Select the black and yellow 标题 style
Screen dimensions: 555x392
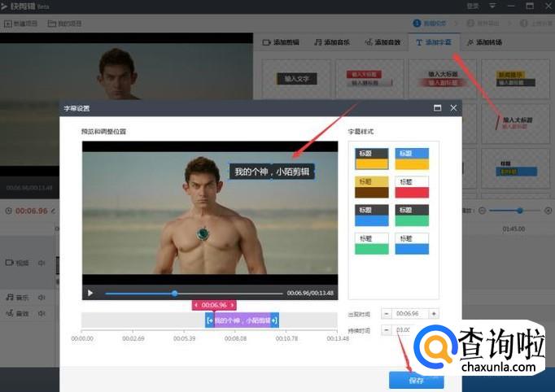[x=370, y=158]
